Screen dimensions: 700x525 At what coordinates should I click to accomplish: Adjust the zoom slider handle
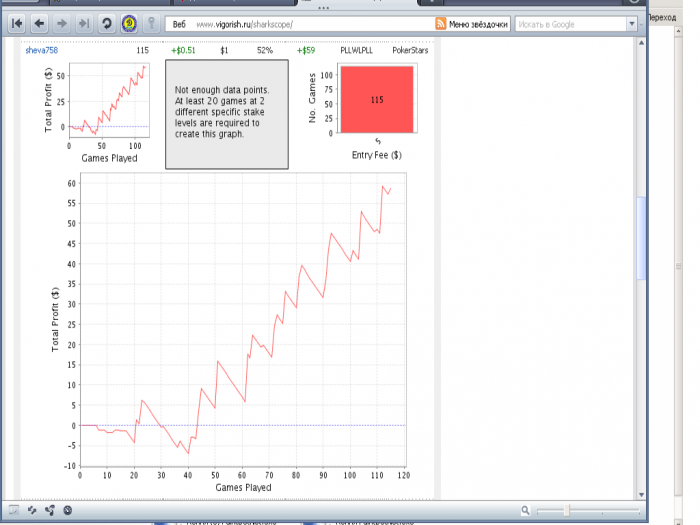(567, 510)
